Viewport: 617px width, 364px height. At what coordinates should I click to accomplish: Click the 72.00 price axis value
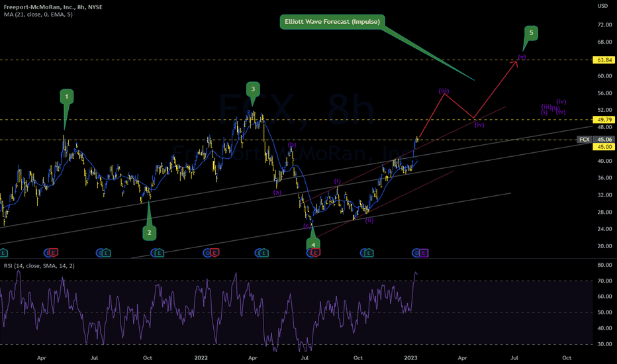click(604, 24)
